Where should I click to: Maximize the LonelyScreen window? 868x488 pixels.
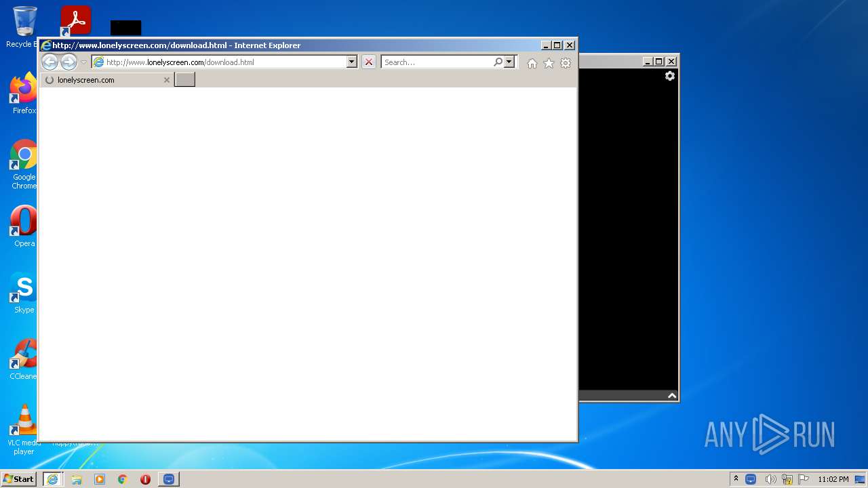pyautogui.click(x=658, y=62)
